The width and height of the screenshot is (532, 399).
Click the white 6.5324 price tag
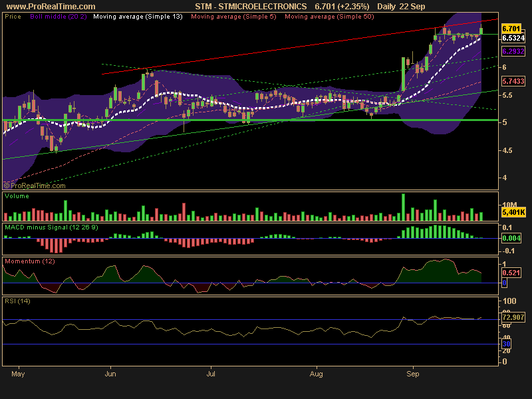coord(513,39)
